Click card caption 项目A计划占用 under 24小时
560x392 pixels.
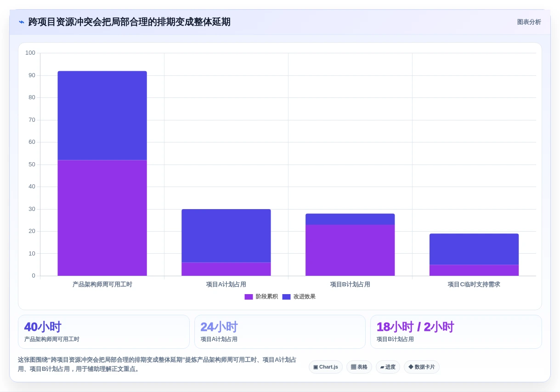[219, 340]
